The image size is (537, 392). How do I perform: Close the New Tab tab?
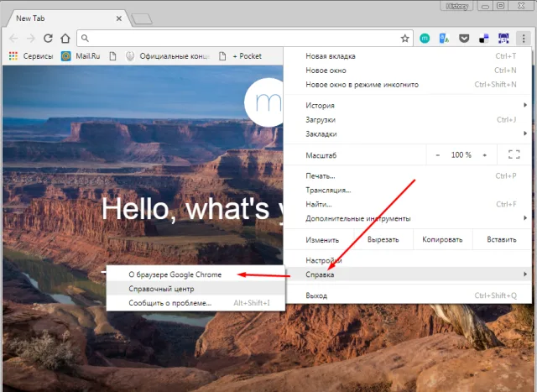click(x=119, y=18)
